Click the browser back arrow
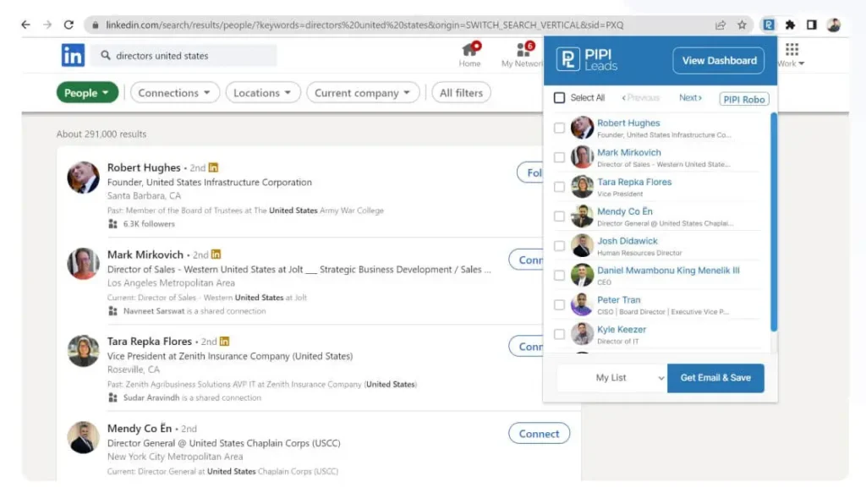 pos(25,25)
